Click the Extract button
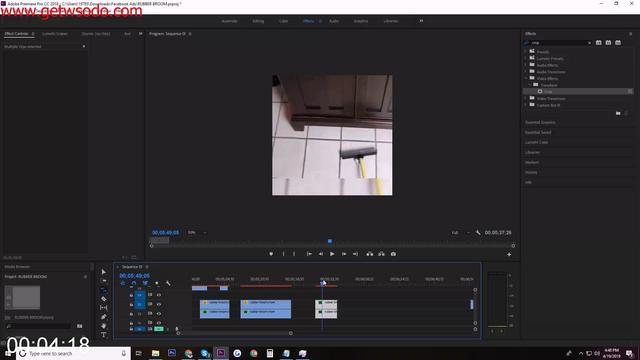Image resolution: width=640 pixels, height=360 pixels. coord(381,254)
